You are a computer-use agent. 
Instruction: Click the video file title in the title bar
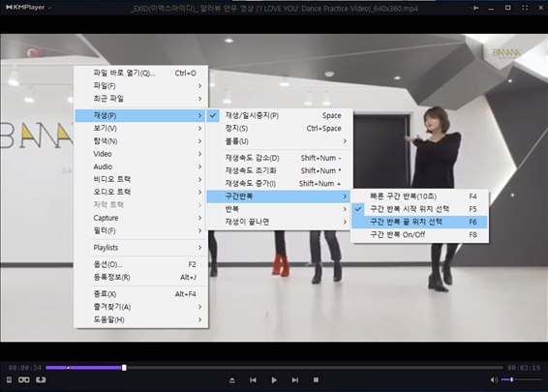[274, 9]
